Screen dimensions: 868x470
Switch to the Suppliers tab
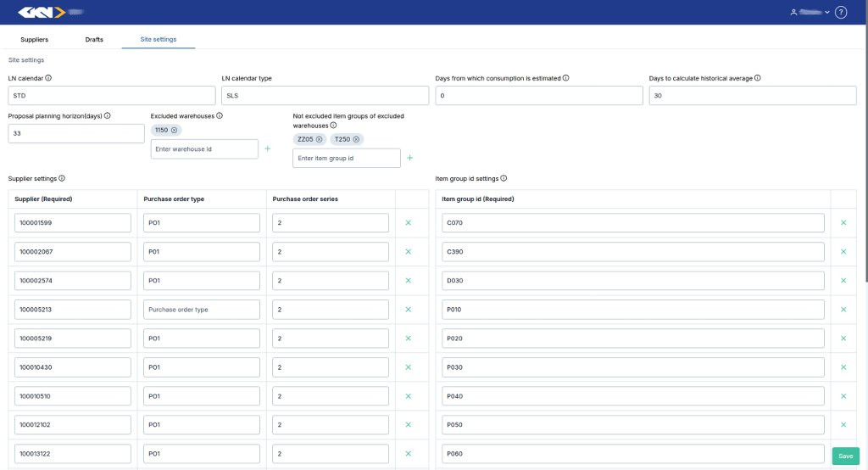pyautogui.click(x=35, y=40)
